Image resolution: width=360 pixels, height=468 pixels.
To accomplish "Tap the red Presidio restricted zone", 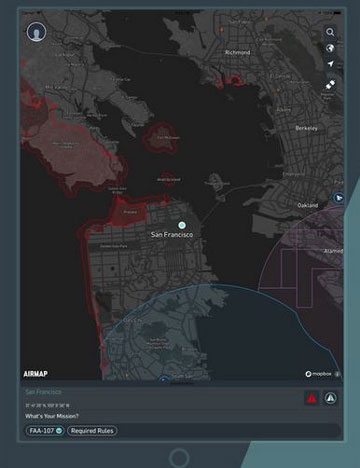I will click(130, 212).
